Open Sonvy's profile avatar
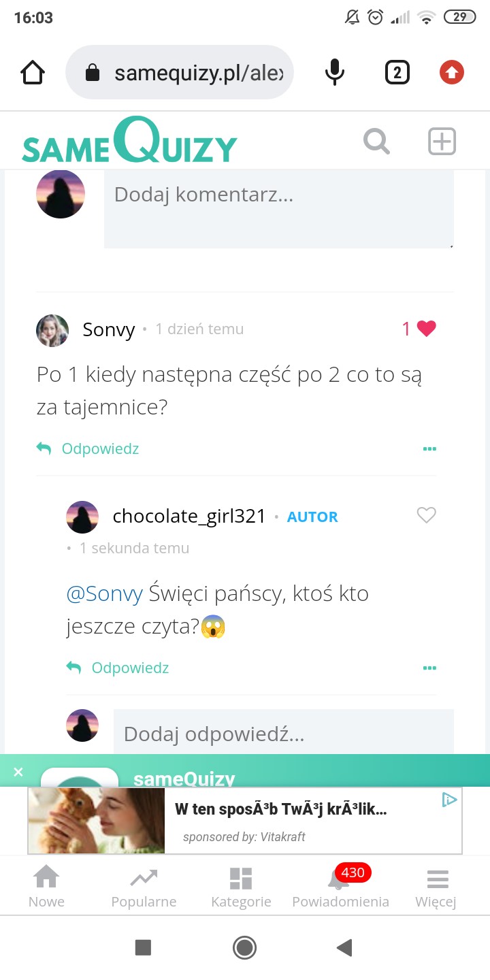 52,331
